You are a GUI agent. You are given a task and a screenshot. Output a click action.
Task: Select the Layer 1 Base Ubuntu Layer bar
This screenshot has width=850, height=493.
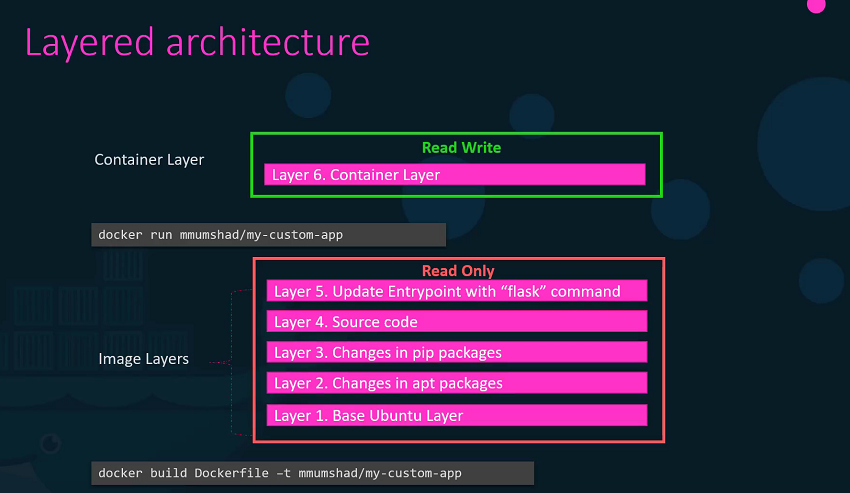pyautogui.click(x=457, y=415)
